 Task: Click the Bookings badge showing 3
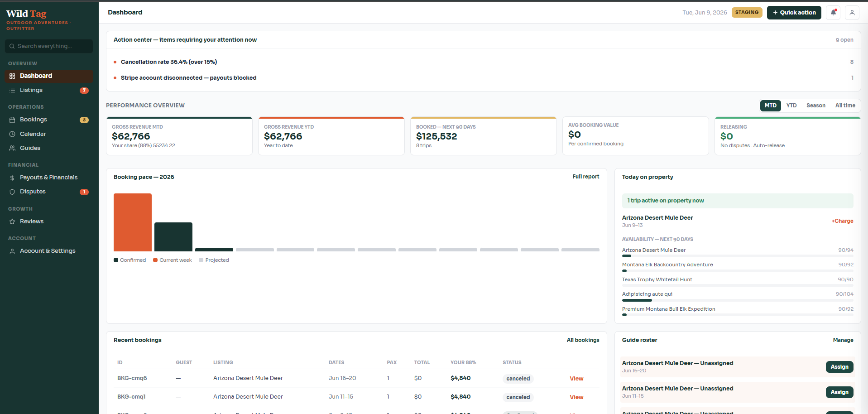pos(84,120)
